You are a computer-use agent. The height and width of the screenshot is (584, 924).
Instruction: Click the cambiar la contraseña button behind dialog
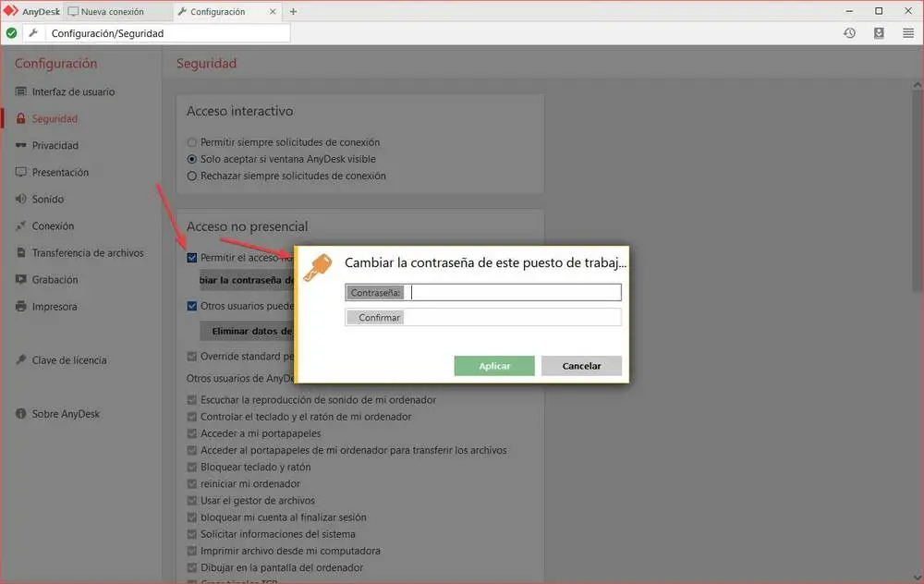pyautogui.click(x=247, y=280)
